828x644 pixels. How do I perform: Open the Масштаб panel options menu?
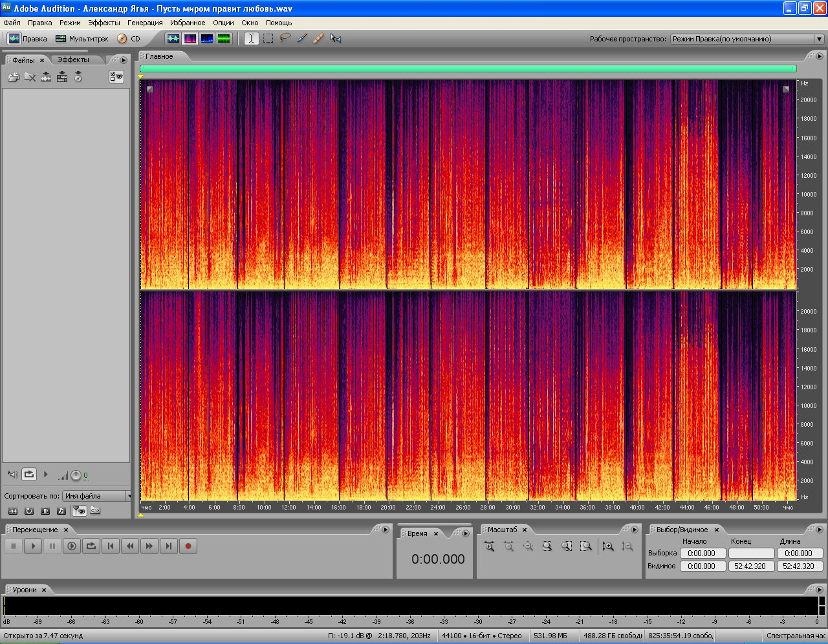635,530
